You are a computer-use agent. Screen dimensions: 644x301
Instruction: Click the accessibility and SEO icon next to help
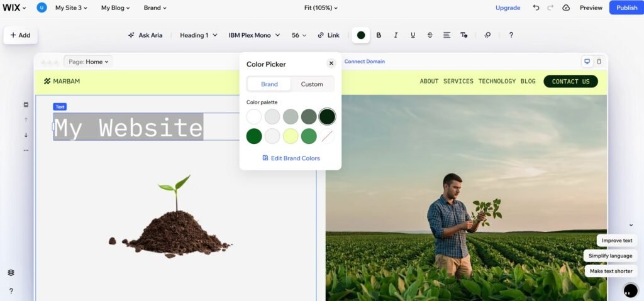[487, 35]
